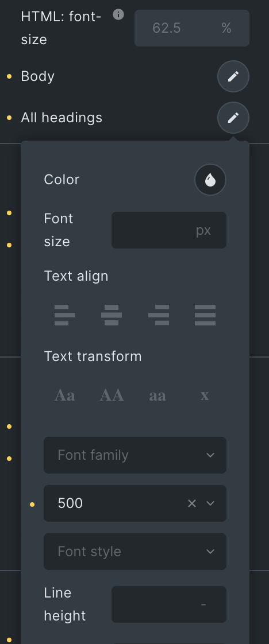Click the All headings edit pencil
This screenshot has width=269, height=644.
click(x=233, y=118)
